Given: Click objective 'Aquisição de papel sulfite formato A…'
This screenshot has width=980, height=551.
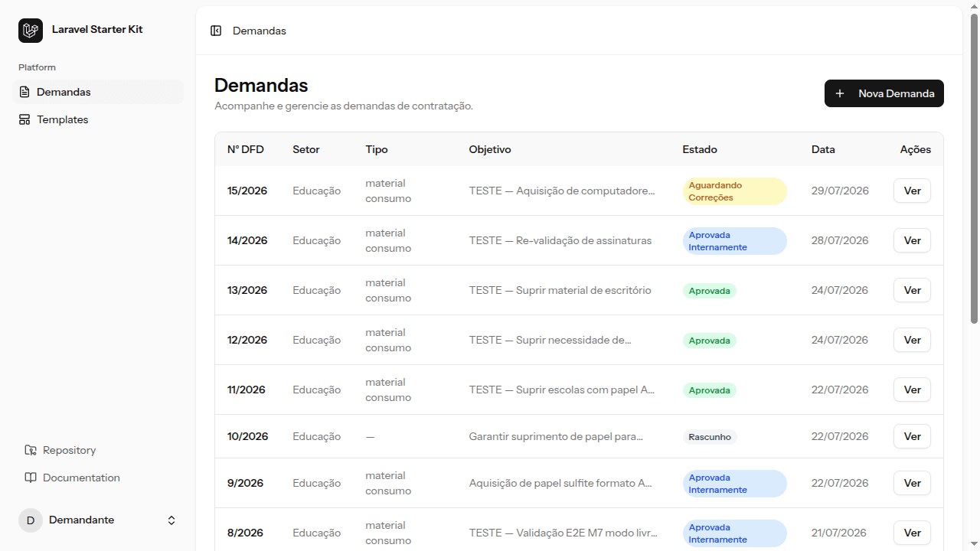Looking at the screenshot, I should (x=560, y=483).
